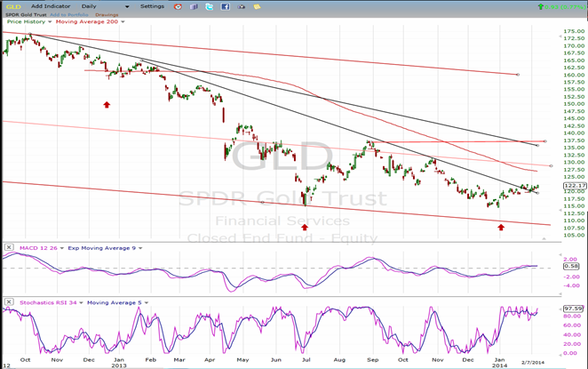Image resolution: width=588 pixels, height=369 pixels.
Task: Click the purple icon beside the target icon
Action: (x=192, y=6)
